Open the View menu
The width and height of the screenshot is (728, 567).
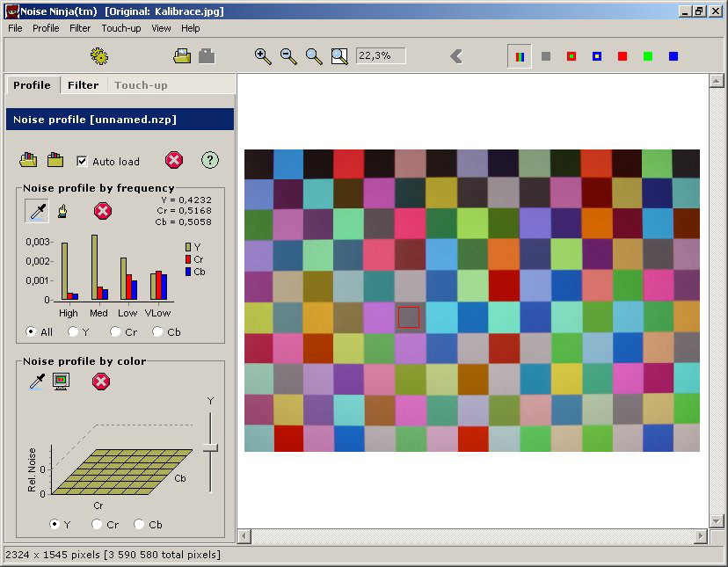click(x=161, y=28)
